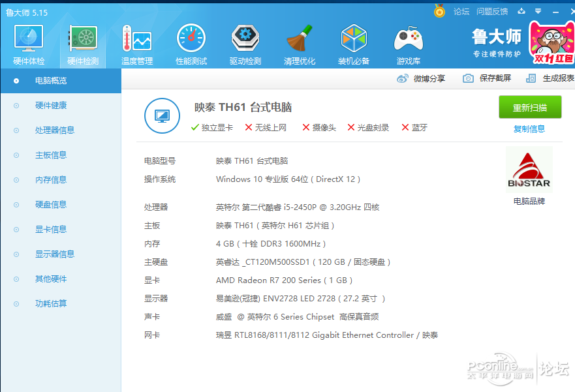Open 驱动检测 driver detection

tap(245, 45)
